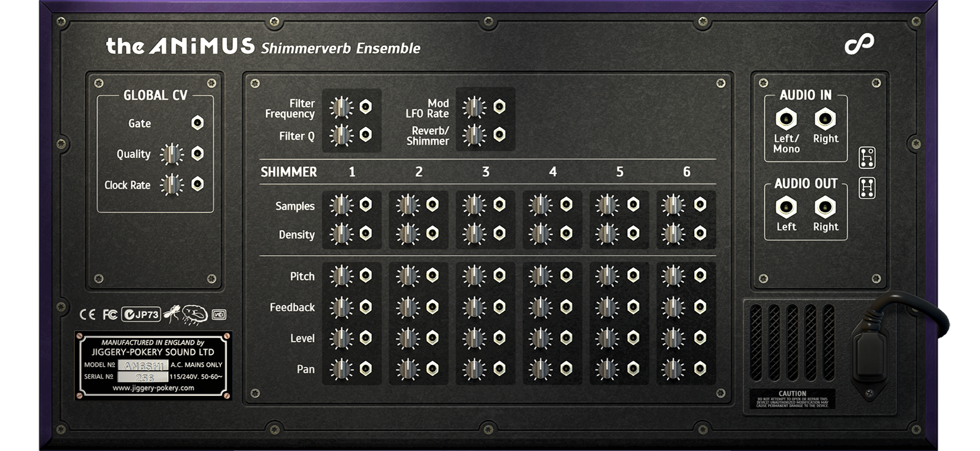Click the AUDIO OUT label
The height and width of the screenshot is (451, 980).
coord(806,183)
